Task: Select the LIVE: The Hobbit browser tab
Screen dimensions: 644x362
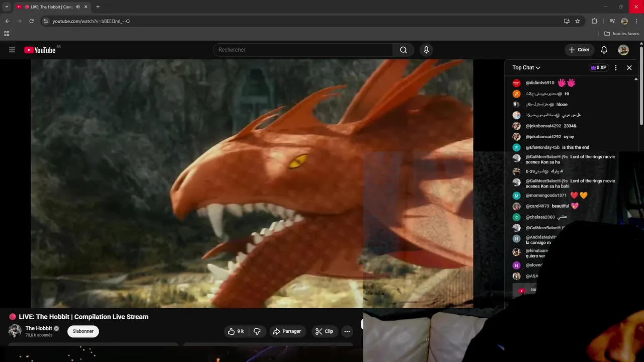Action: pyautogui.click(x=52, y=7)
